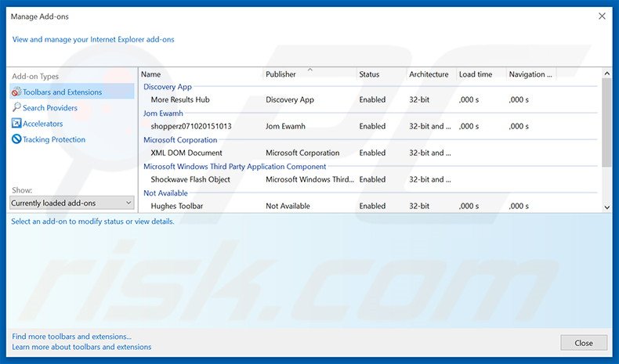Click the Search Providers magnifier icon

point(16,108)
